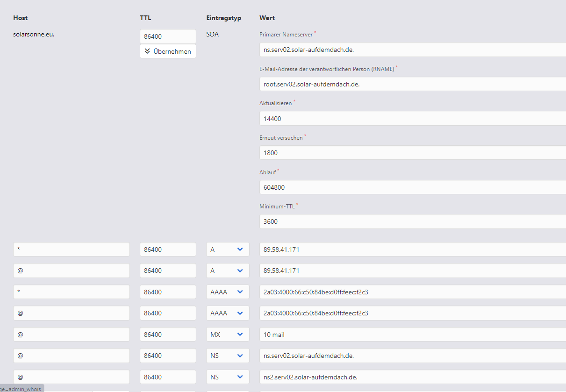Click the RNAME email address field

click(411, 84)
